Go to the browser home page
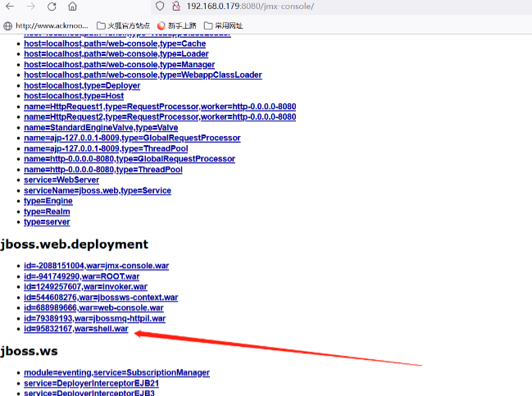The width and height of the screenshot is (532, 396). pyautogui.click(x=72, y=7)
